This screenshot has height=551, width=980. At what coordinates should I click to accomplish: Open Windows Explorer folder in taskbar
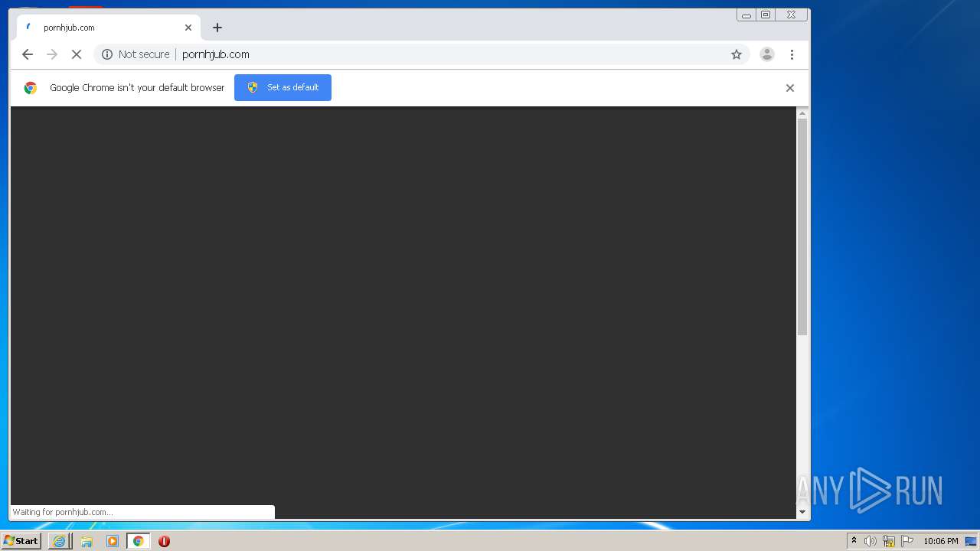[x=87, y=541]
